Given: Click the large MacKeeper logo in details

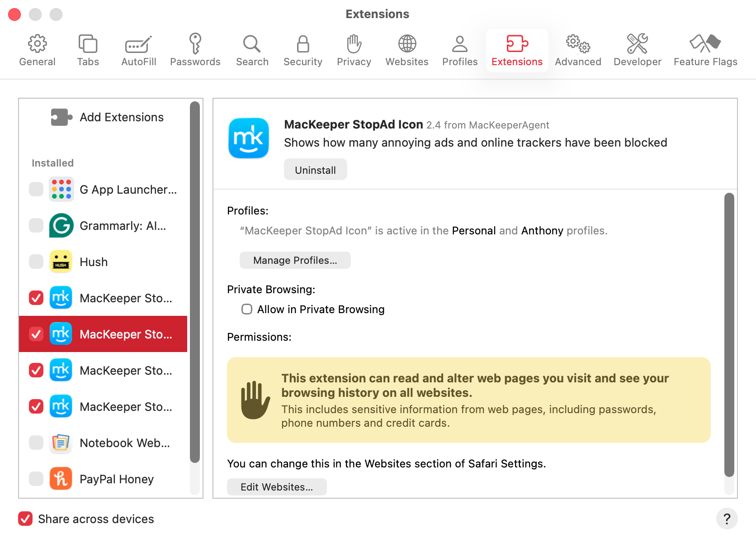Looking at the screenshot, I should point(249,138).
